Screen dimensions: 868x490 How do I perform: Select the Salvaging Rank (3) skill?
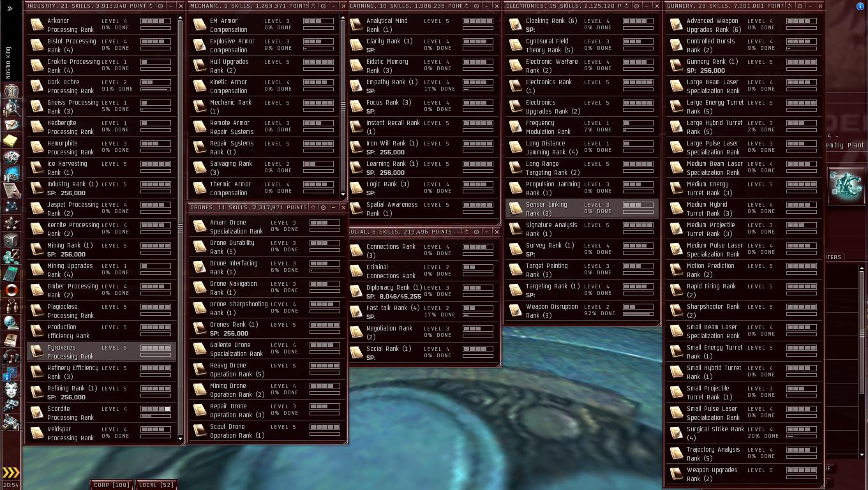point(264,168)
